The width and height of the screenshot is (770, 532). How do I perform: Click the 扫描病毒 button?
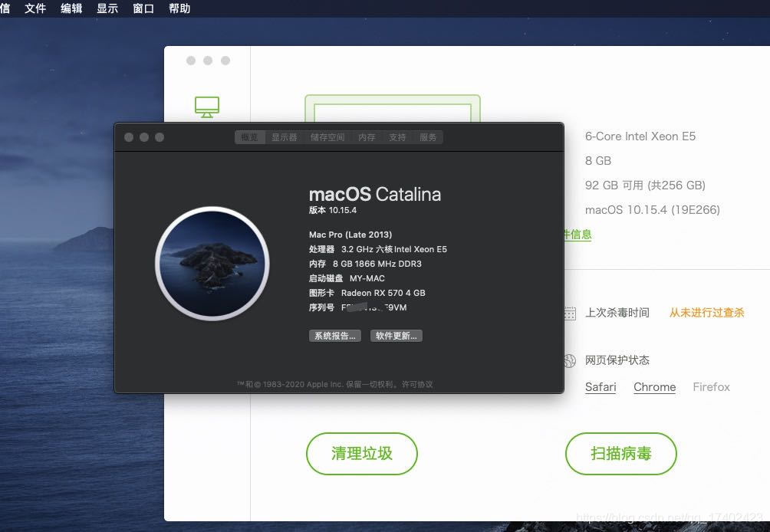tap(621, 454)
